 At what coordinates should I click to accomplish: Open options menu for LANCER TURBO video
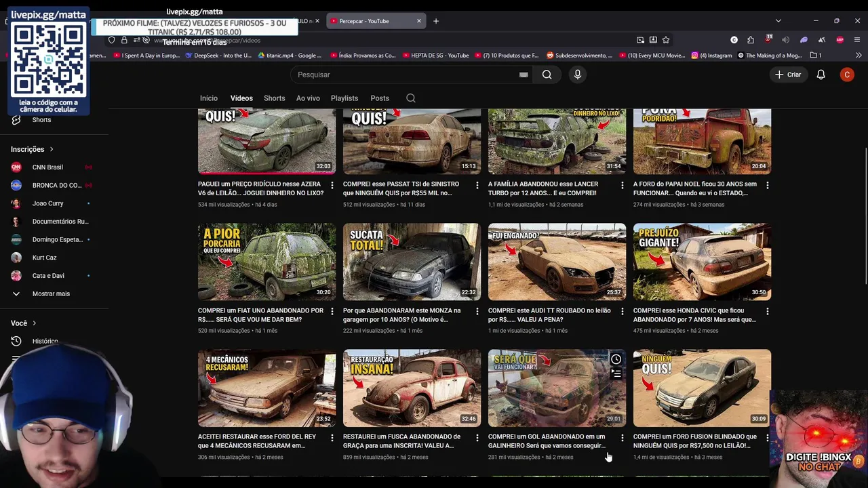tap(622, 185)
